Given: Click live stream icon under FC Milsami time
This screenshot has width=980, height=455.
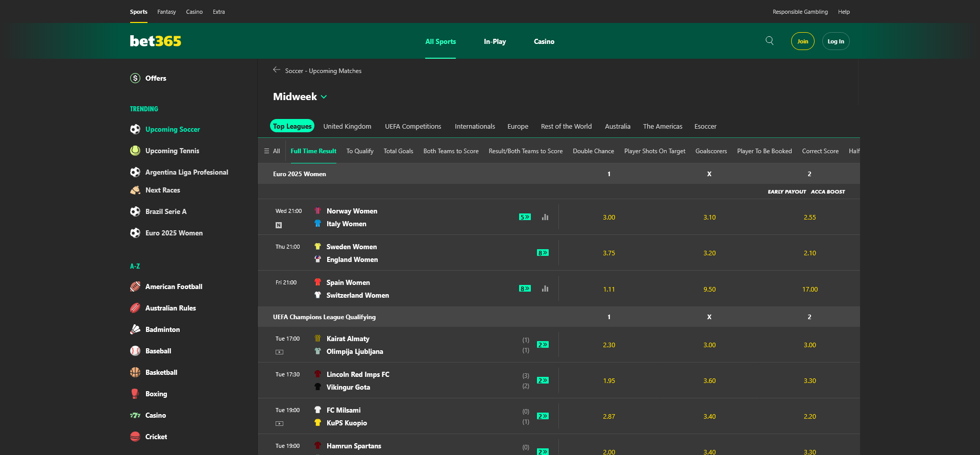Looking at the screenshot, I should pos(279,423).
